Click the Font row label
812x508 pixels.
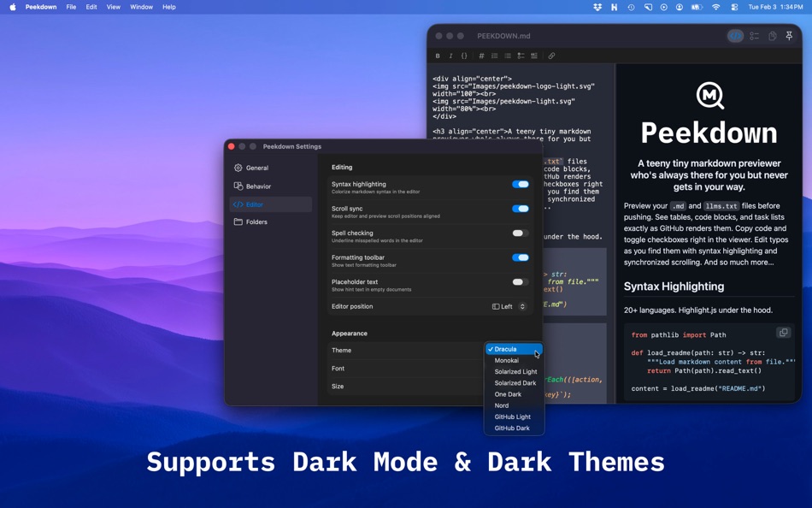tap(338, 369)
